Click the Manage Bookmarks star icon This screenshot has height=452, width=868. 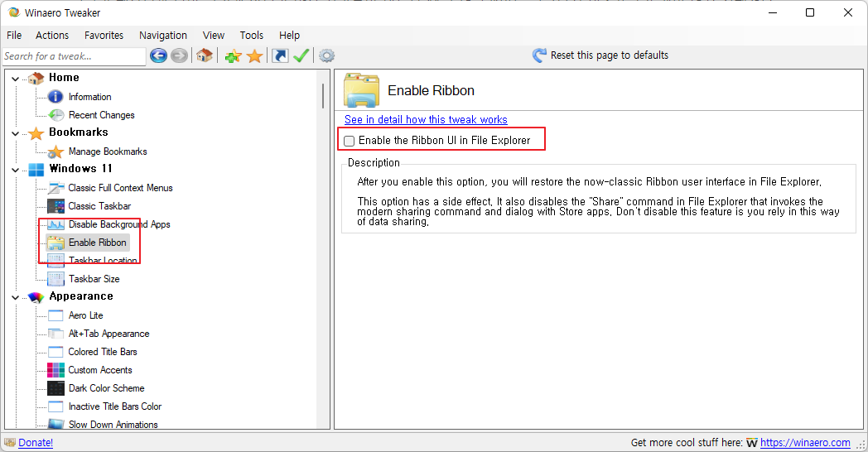tap(55, 151)
